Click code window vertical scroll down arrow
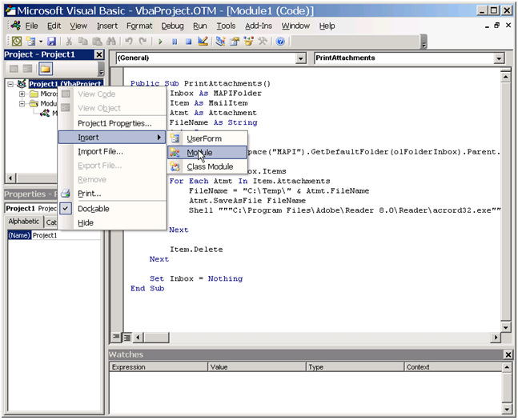This screenshot has height=420, width=518. pos(506,327)
